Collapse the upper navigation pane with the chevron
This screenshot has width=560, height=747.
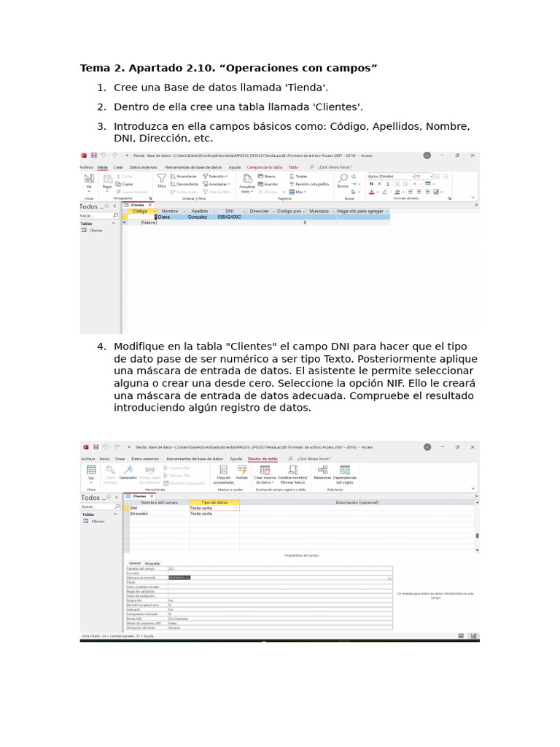pyautogui.click(x=114, y=206)
